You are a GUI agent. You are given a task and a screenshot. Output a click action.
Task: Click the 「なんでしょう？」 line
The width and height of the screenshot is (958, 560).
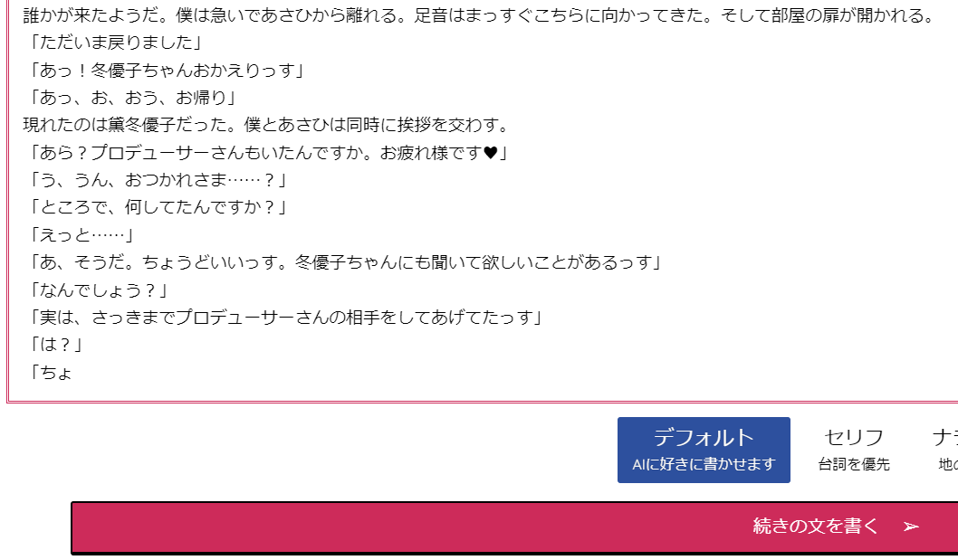coord(97,290)
